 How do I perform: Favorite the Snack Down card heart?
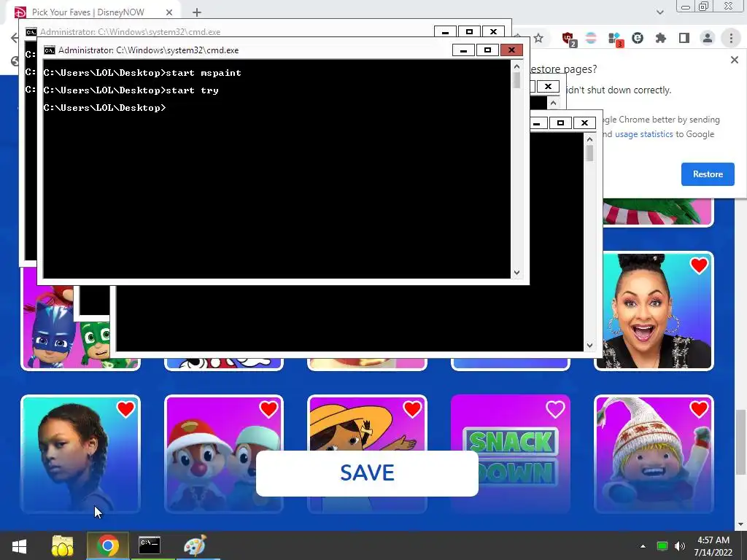coord(555,409)
